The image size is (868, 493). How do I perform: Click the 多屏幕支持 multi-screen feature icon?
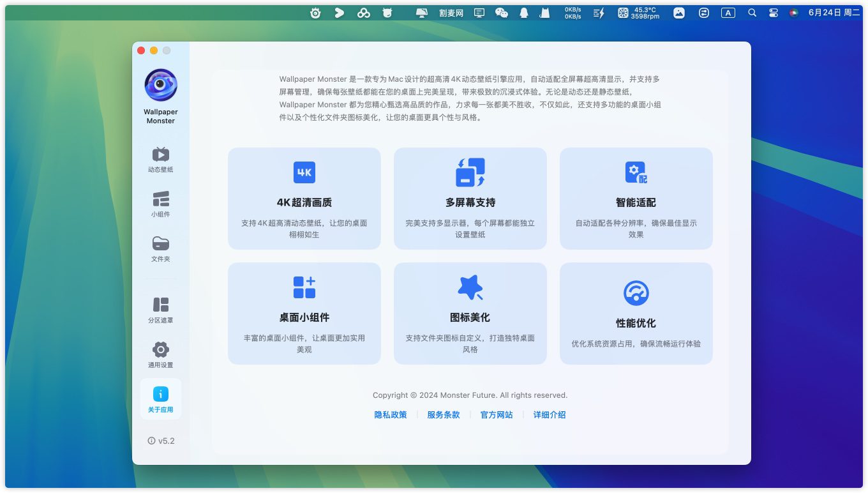tap(470, 172)
